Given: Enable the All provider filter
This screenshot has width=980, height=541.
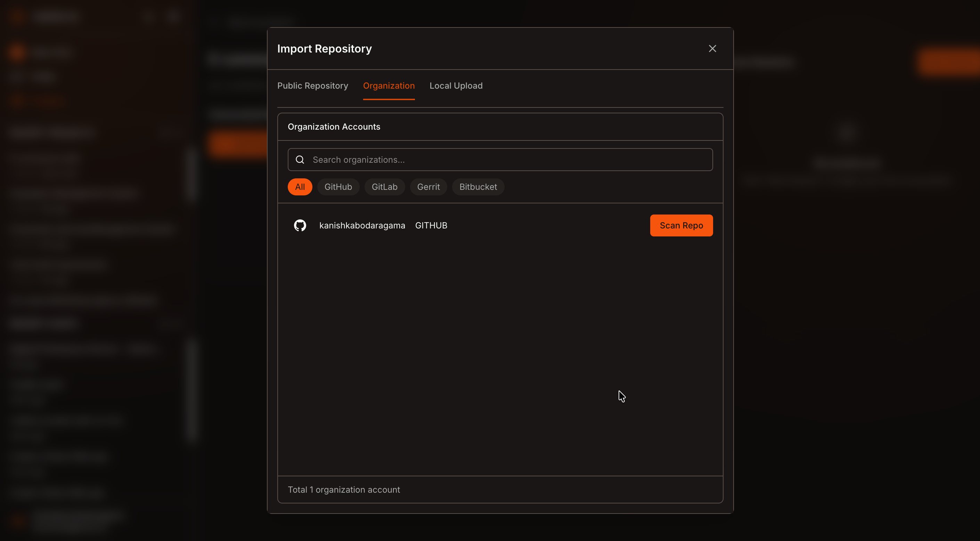Looking at the screenshot, I should click(300, 187).
